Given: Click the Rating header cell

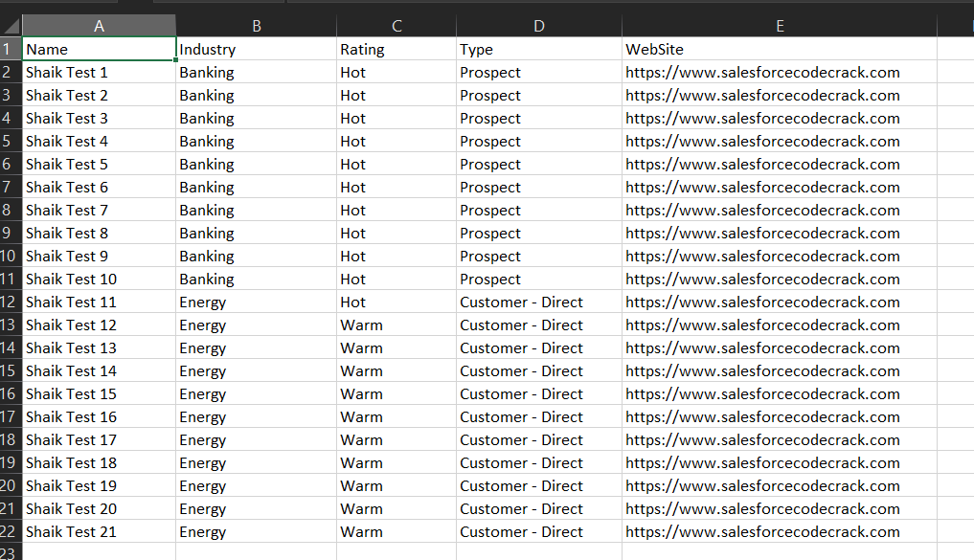Looking at the screenshot, I should (396, 49).
